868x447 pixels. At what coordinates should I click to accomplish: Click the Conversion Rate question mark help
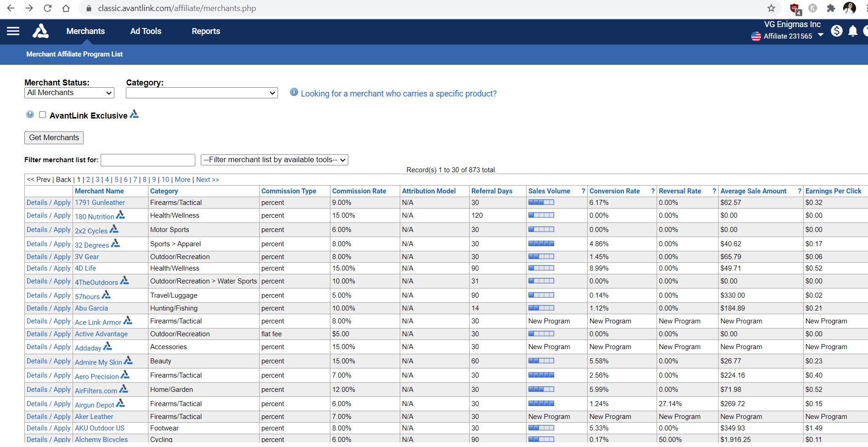click(652, 191)
